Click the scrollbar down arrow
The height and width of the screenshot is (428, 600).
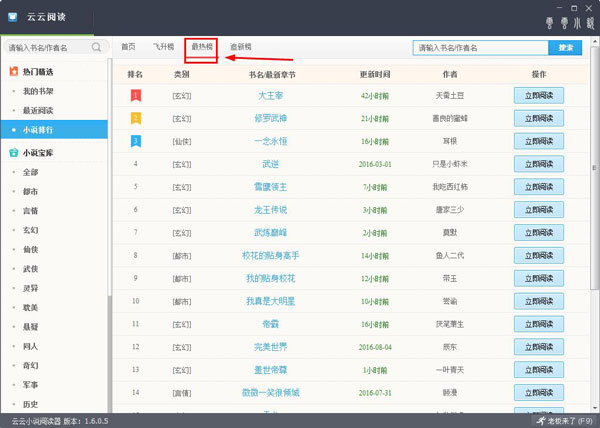pyautogui.click(x=595, y=408)
